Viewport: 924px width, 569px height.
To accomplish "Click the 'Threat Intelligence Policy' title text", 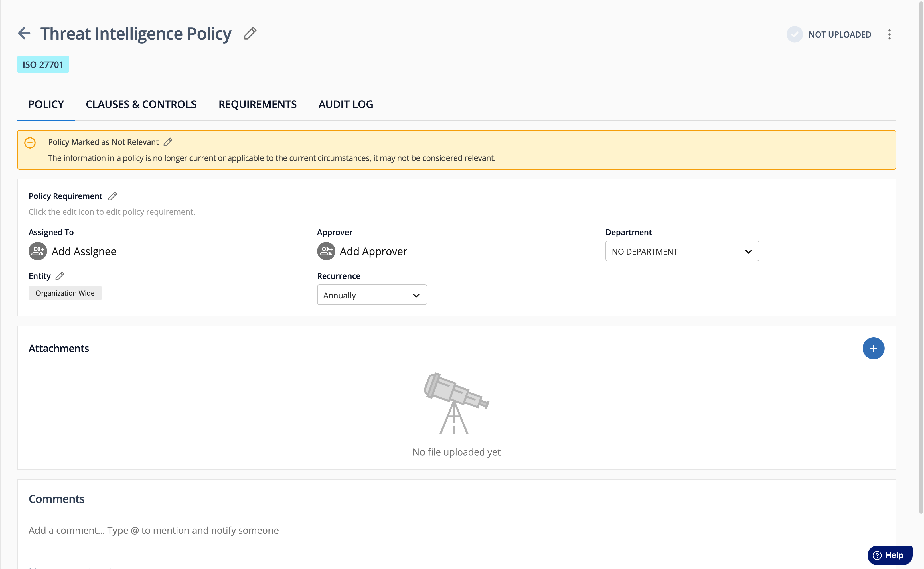I will [136, 34].
